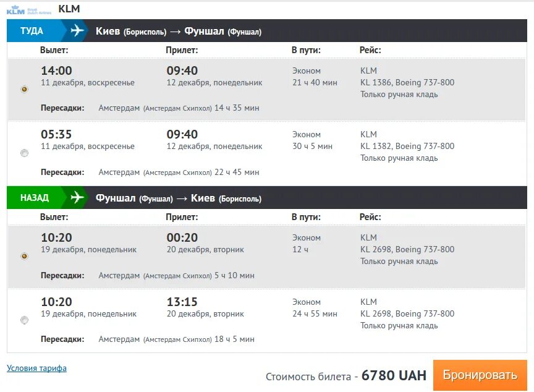The height and width of the screenshot is (392, 534).
Task: Click the 14 ч 35 мин Amsterdam layover
Action: pyautogui.click(x=237, y=108)
